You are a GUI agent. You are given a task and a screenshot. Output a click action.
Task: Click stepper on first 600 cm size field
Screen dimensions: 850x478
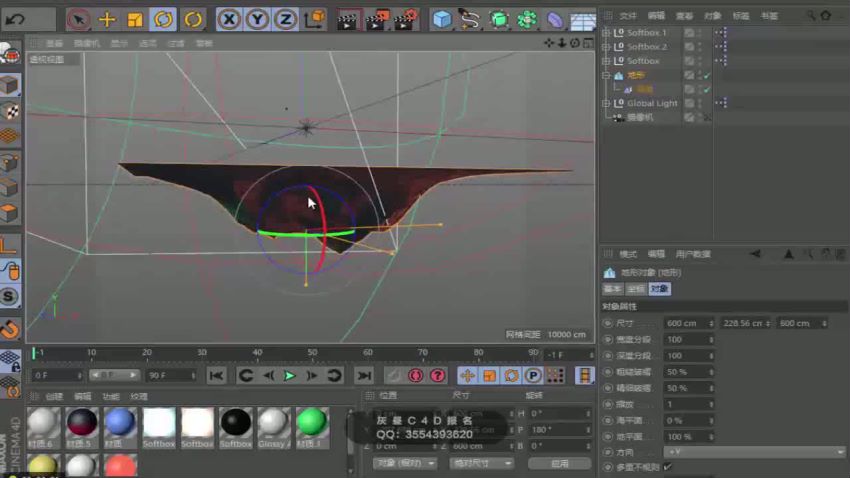(711, 324)
